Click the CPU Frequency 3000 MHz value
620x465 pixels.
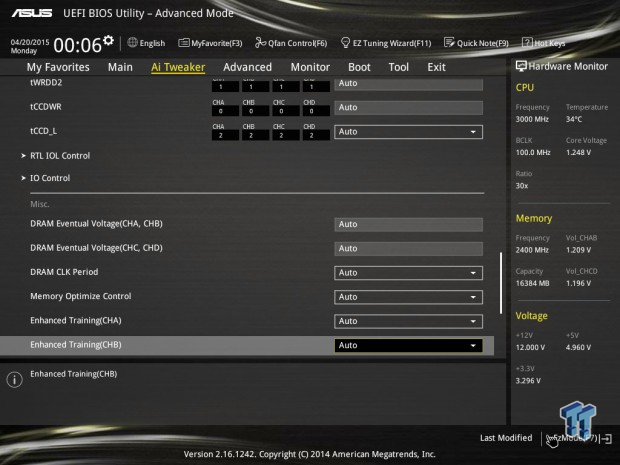coord(532,119)
